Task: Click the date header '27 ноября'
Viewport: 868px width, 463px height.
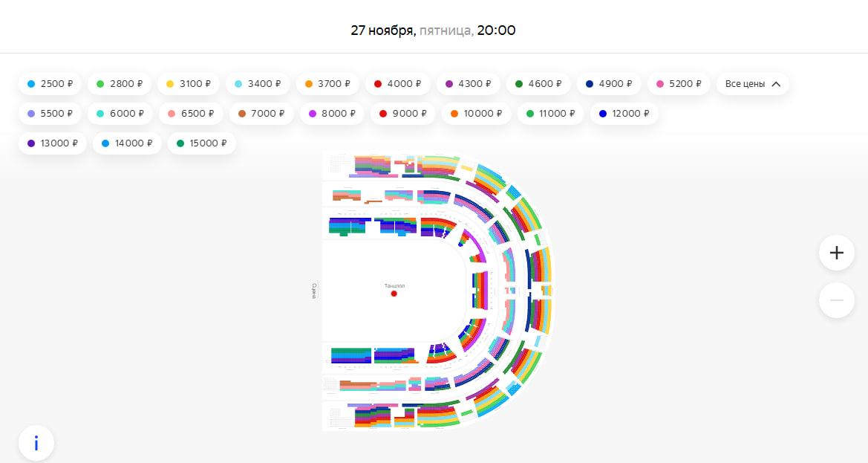Action: [x=383, y=30]
